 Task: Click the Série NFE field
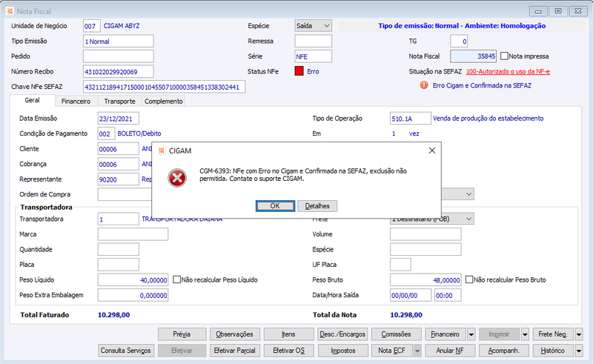(x=313, y=56)
